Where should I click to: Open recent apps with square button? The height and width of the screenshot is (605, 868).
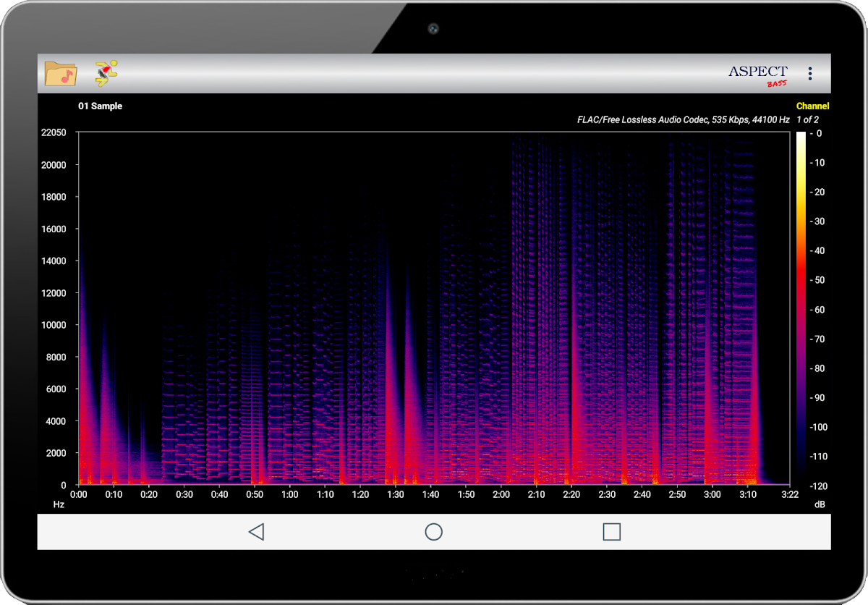pyautogui.click(x=611, y=532)
